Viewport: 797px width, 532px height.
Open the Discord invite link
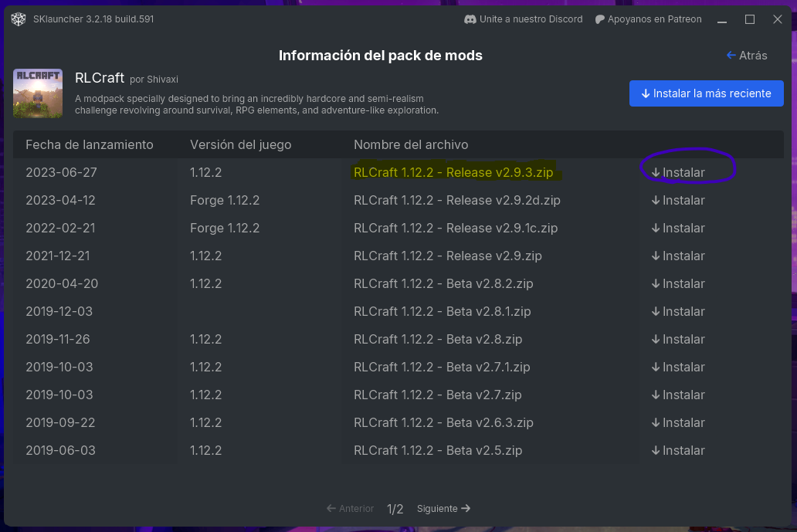523,19
